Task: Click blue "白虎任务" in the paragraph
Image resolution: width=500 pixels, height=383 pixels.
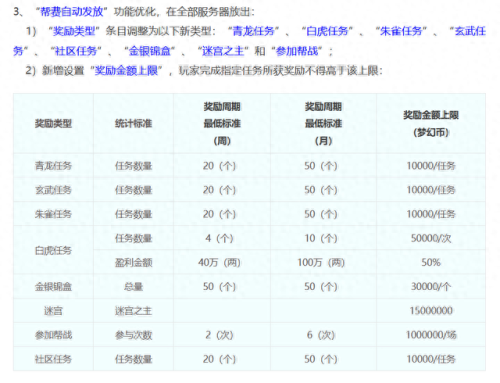Action: tap(327, 31)
